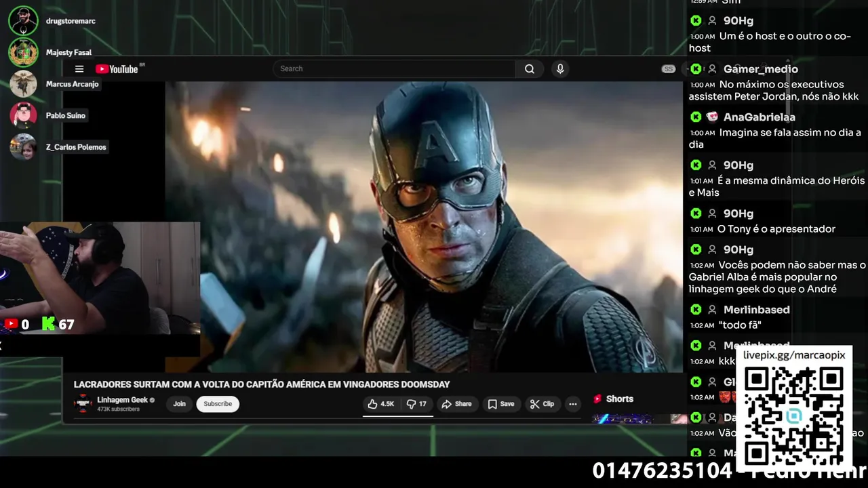The width and height of the screenshot is (868, 488).
Task: Click the green Kick counter icon showing 67
Action: (x=48, y=324)
